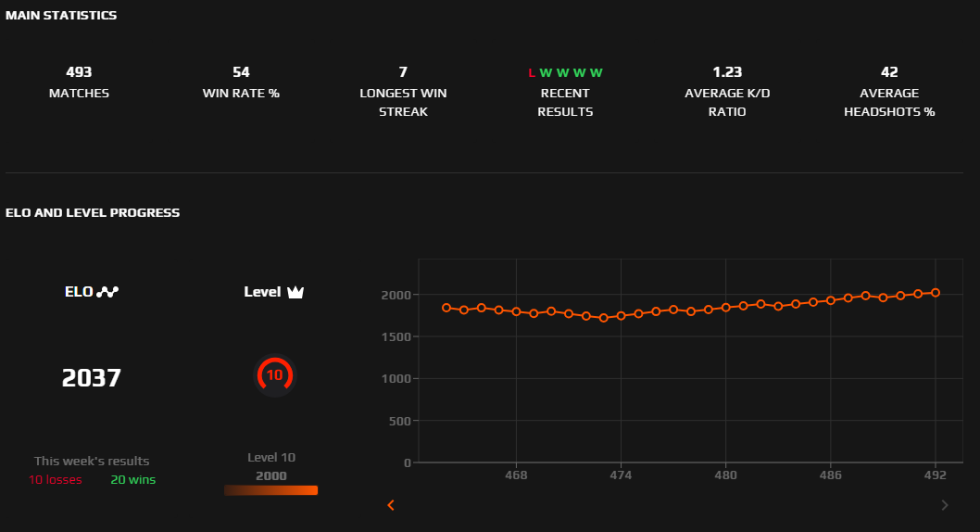Click the 1000 y-axis label
Viewport: 980px width, 532px height.
pyautogui.click(x=396, y=379)
